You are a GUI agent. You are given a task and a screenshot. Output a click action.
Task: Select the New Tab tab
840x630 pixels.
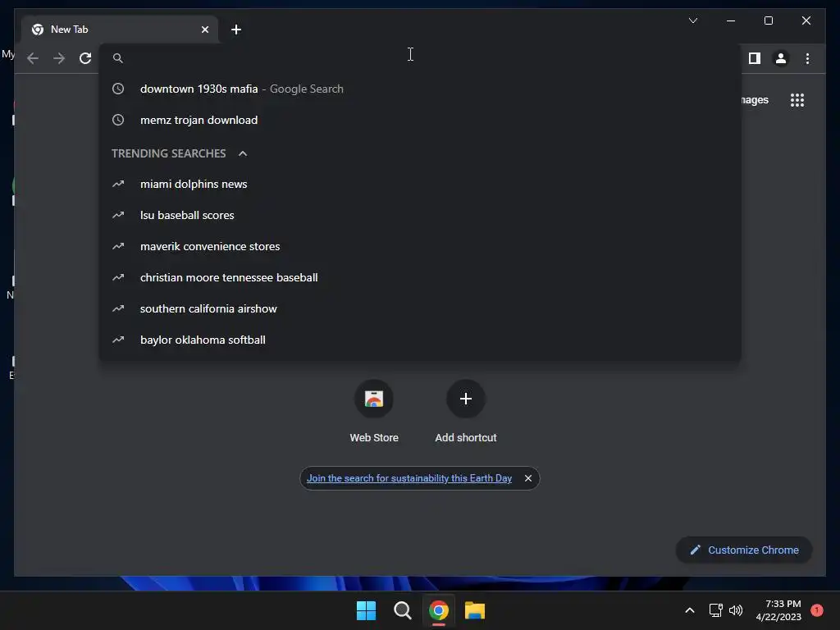click(x=120, y=30)
